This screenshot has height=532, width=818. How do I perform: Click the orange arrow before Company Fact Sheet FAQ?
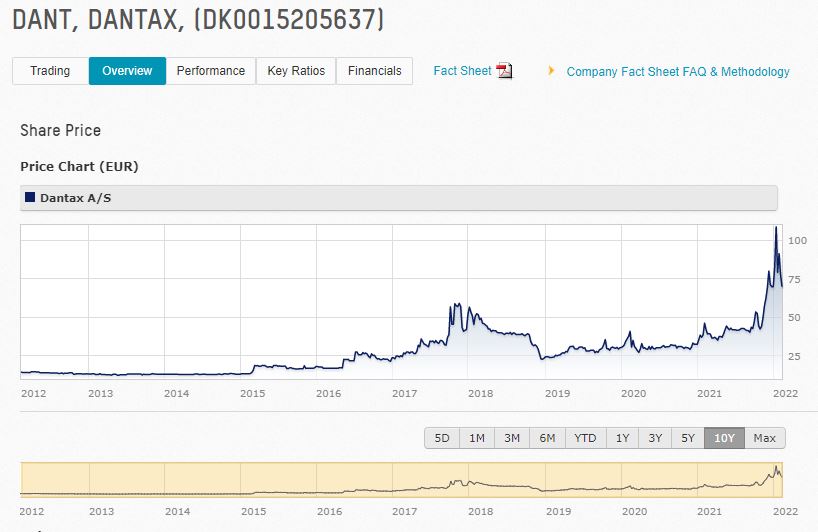pyautogui.click(x=551, y=71)
